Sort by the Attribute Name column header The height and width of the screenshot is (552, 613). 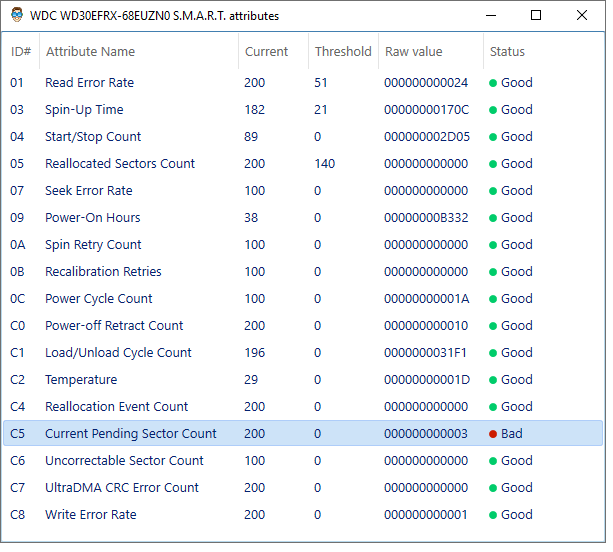[139, 51]
